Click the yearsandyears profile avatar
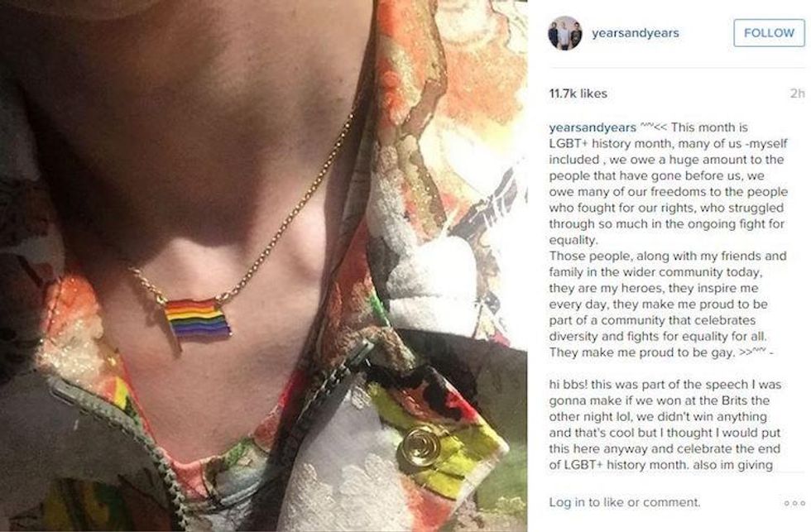The height and width of the screenshot is (532, 811). pyautogui.click(x=564, y=33)
